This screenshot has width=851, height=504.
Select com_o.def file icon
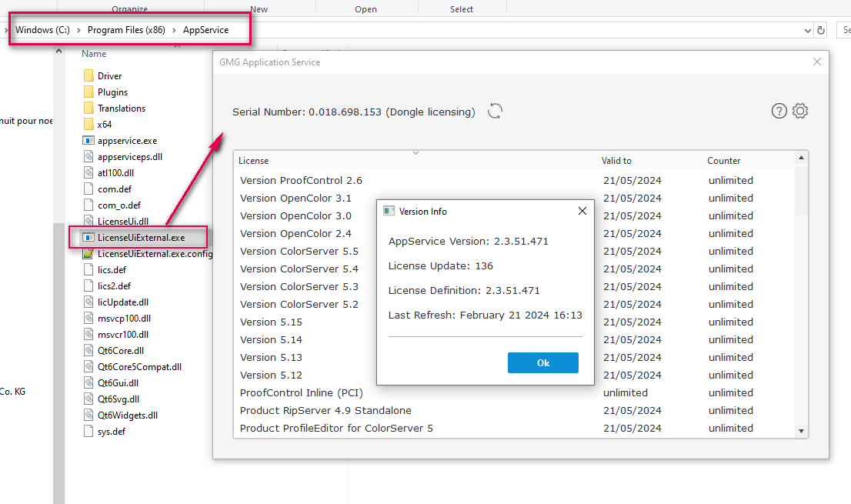point(88,205)
